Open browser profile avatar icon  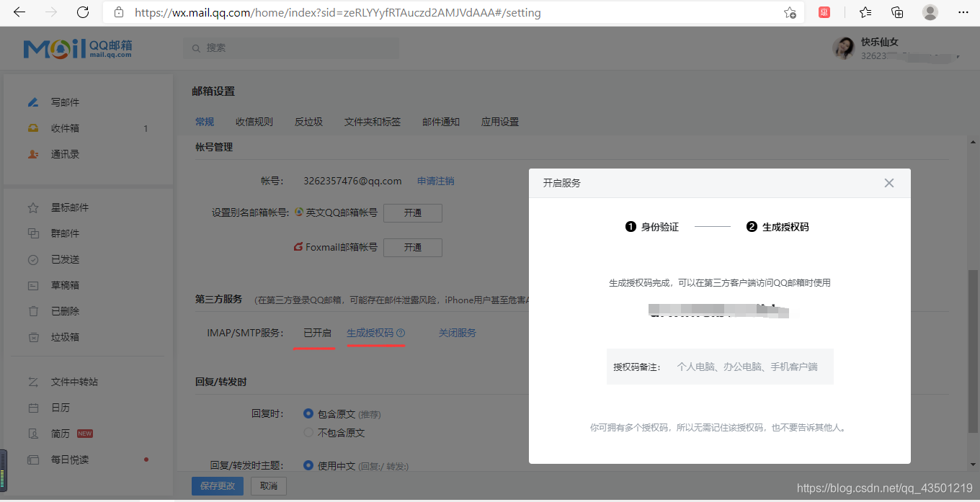(x=930, y=12)
